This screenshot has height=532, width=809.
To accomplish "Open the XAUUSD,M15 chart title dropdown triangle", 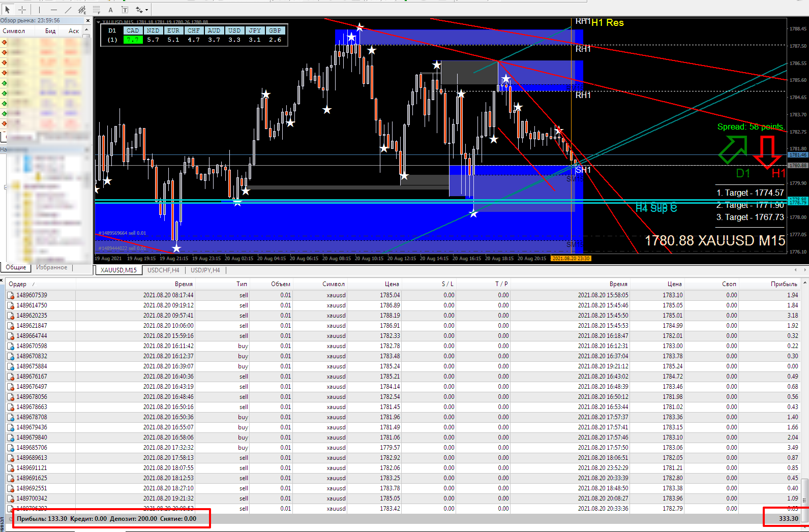I will (x=99, y=22).
